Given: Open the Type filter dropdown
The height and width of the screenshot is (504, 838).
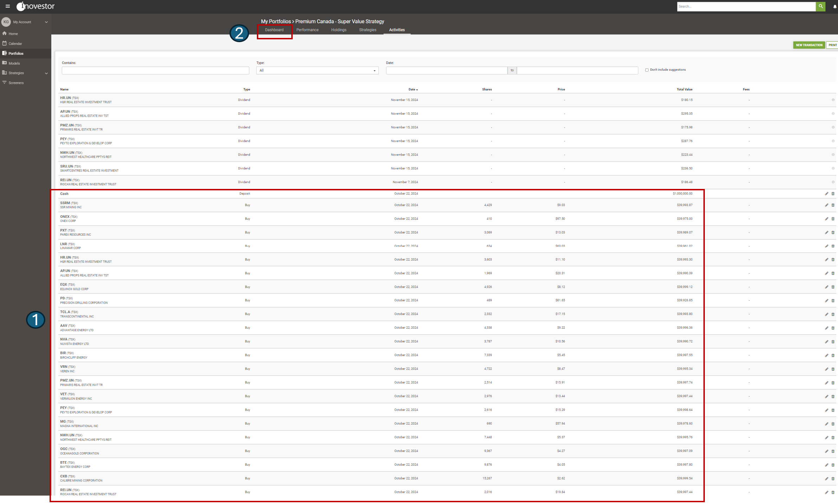Looking at the screenshot, I should tap(317, 71).
